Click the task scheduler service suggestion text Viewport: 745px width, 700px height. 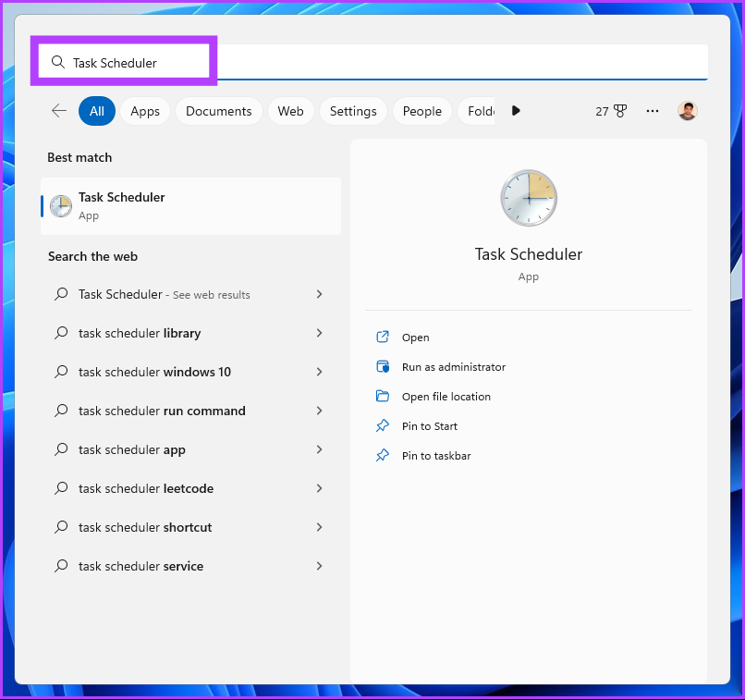(140, 566)
